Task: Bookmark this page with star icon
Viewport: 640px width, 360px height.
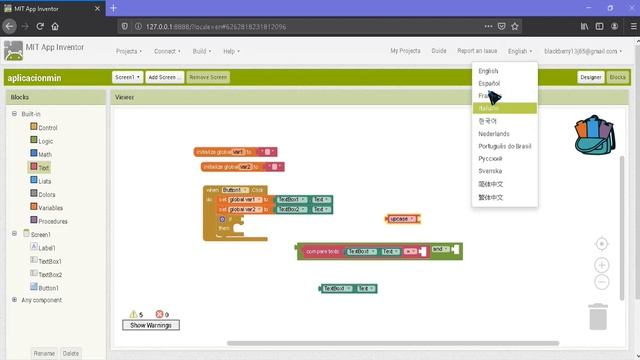Action: (515, 27)
